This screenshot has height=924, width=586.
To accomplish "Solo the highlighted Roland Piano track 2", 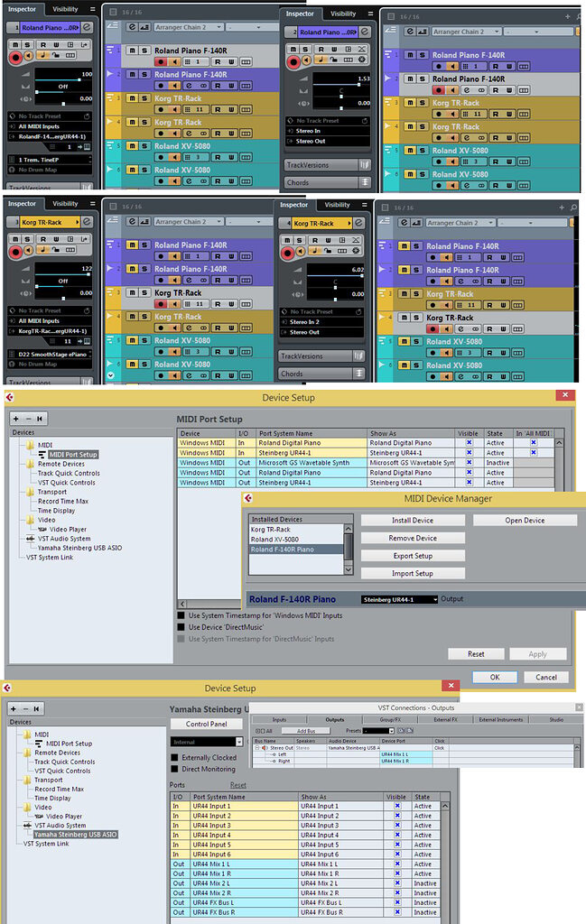I will point(422,79).
